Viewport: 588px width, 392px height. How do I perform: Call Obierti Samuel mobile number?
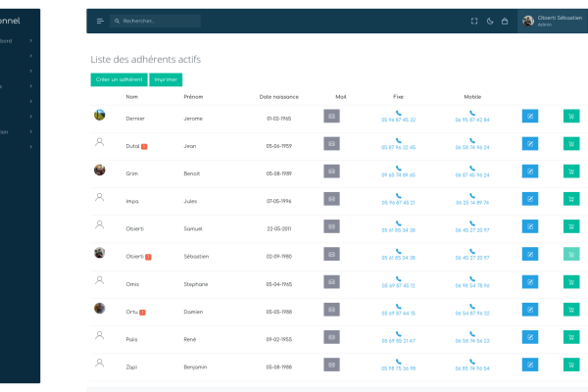click(x=471, y=229)
